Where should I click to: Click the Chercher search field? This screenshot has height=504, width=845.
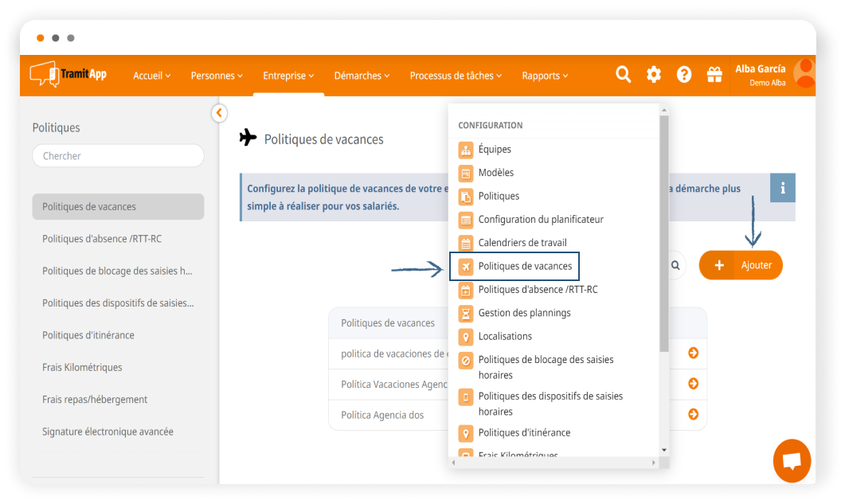(118, 156)
